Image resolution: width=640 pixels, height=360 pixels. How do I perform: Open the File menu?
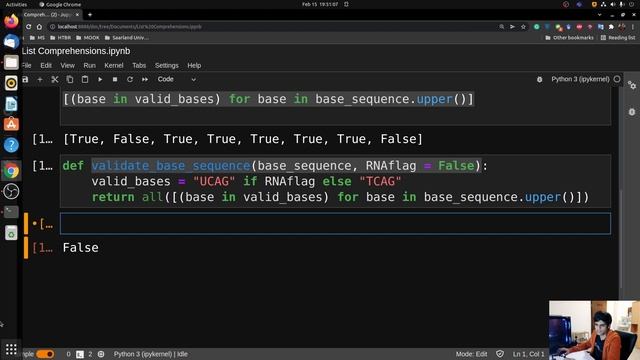(x=27, y=65)
